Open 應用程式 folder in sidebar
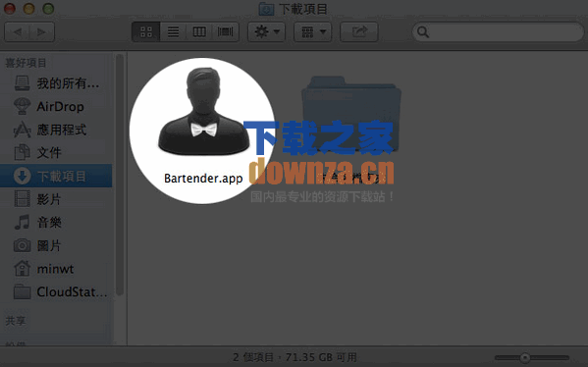 tap(56, 130)
